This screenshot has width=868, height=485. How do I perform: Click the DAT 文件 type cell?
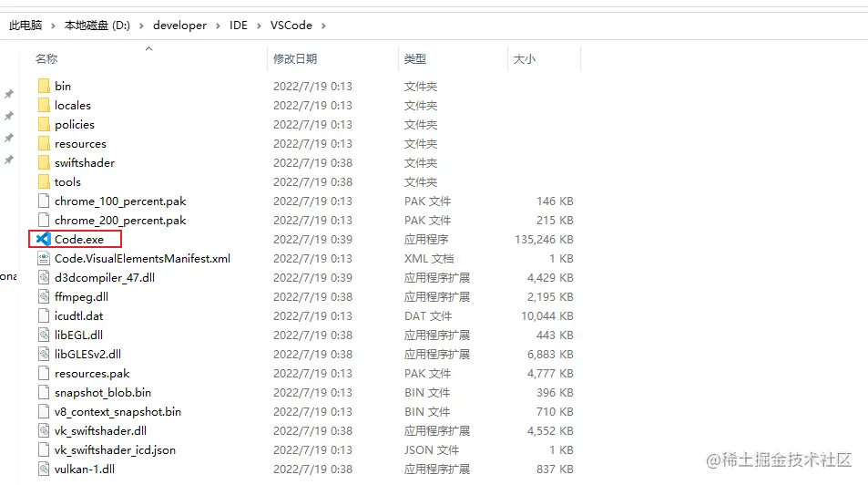(x=428, y=316)
